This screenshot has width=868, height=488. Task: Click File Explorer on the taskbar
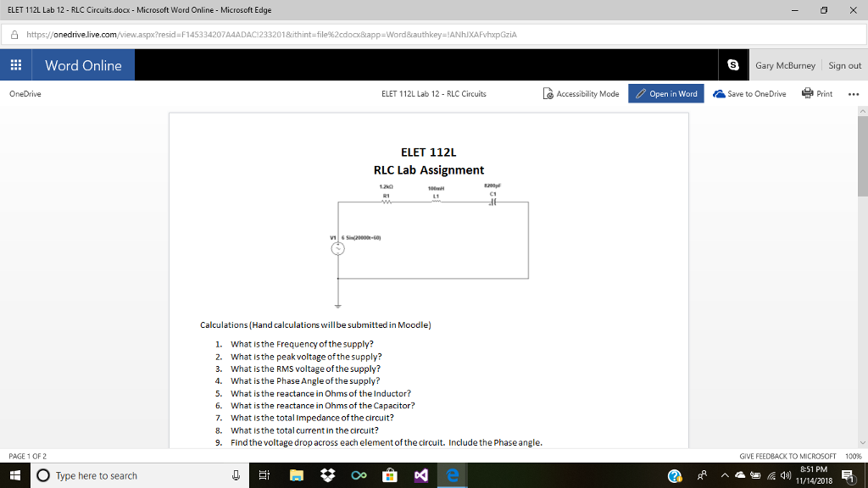(296, 475)
